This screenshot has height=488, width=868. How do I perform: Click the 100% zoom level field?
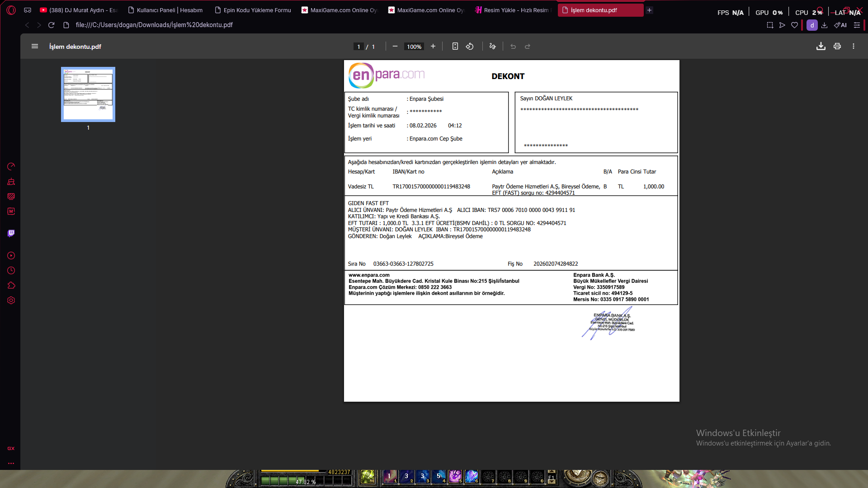point(414,47)
